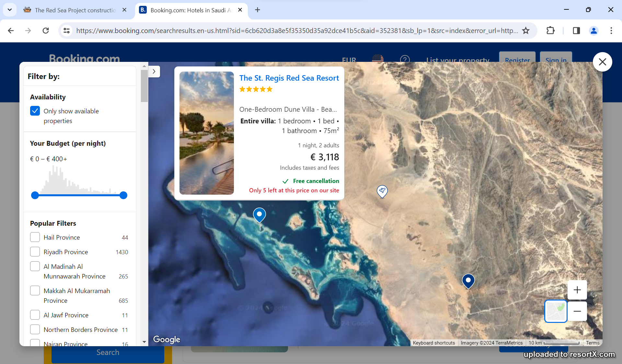Click Free cancellation text
622x364 pixels.
[316, 181]
